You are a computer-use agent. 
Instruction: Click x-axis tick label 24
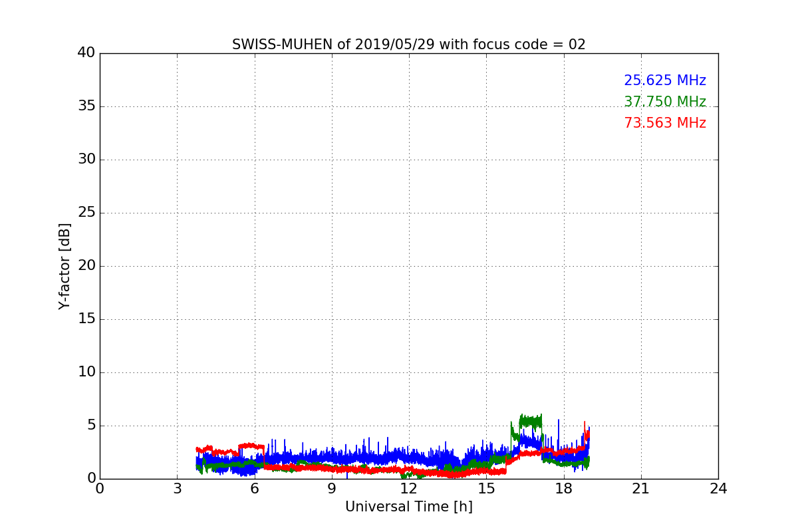[718, 489]
